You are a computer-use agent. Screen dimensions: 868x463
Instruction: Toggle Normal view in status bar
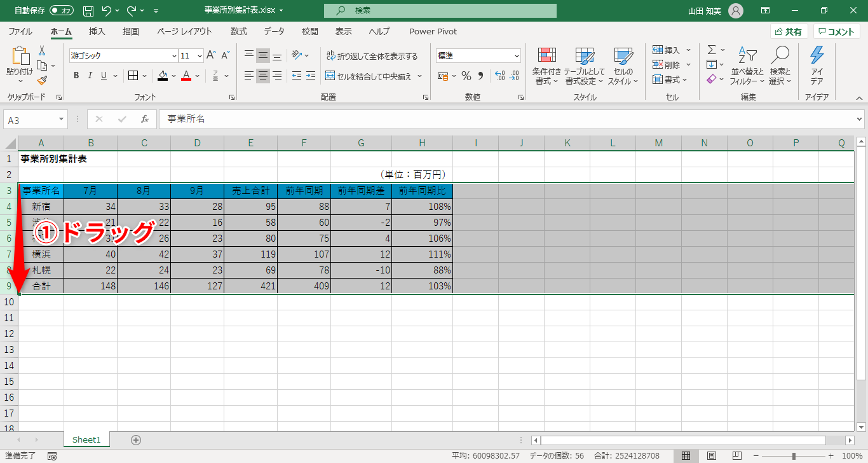click(x=686, y=456)
